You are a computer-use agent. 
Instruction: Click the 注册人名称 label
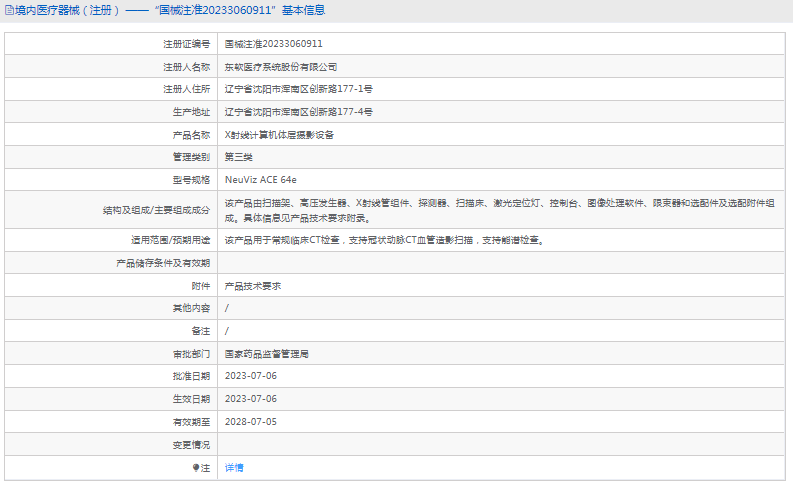coord(187,67)
